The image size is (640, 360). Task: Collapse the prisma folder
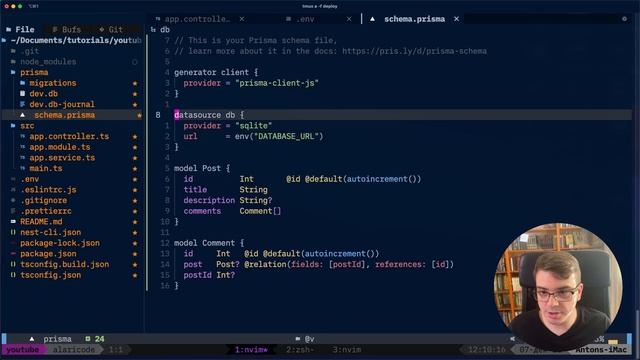[x=34, y=72]
